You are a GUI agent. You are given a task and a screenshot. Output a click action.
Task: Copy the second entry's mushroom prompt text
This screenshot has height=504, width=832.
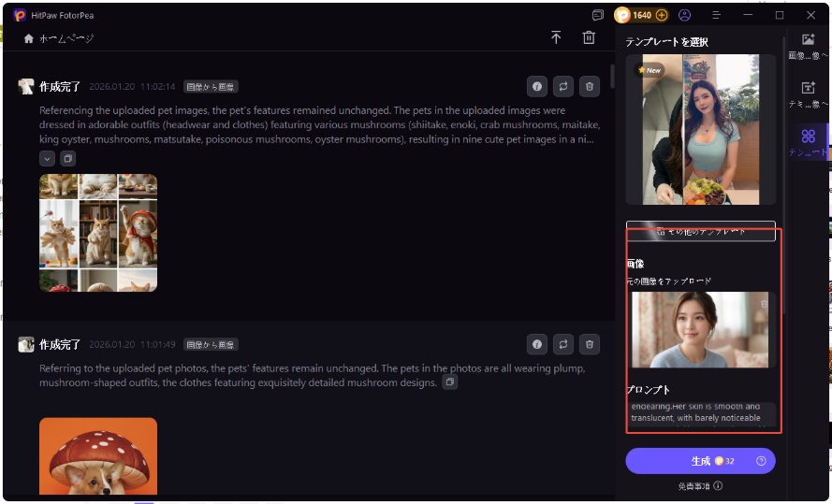450,382
